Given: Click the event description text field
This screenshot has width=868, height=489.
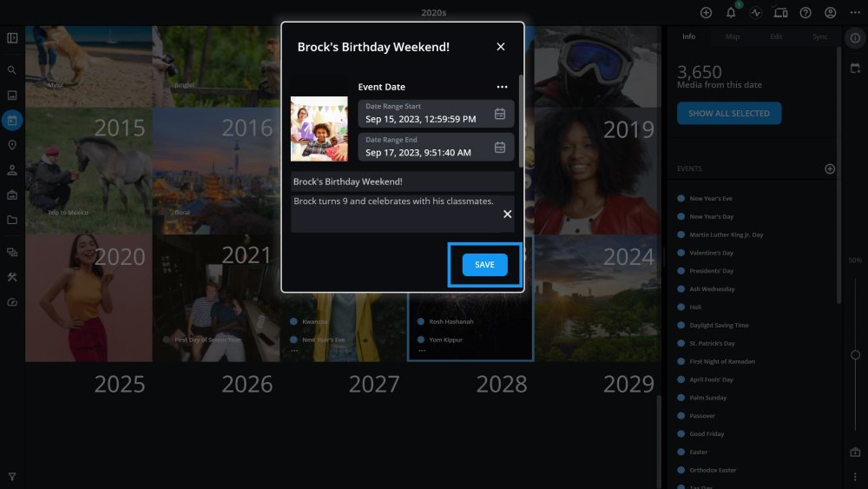Looking at the screenshot, I should click(403, 213).
